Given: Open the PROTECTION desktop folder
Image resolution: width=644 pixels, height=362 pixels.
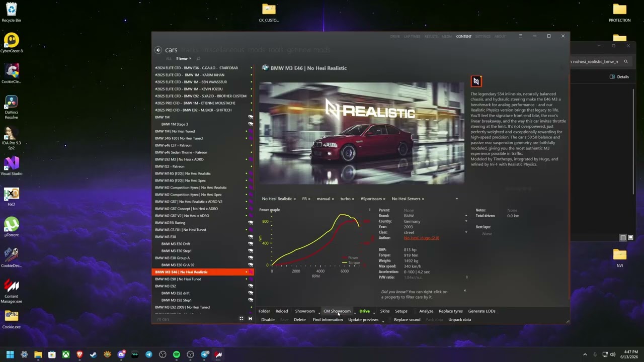Looking at the screenshot, I should click(619, 13).
